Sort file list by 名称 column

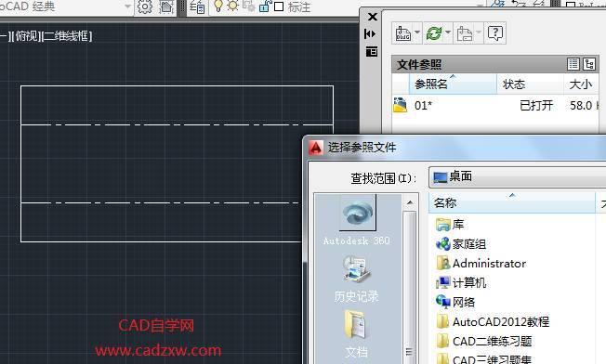point(512,202)
